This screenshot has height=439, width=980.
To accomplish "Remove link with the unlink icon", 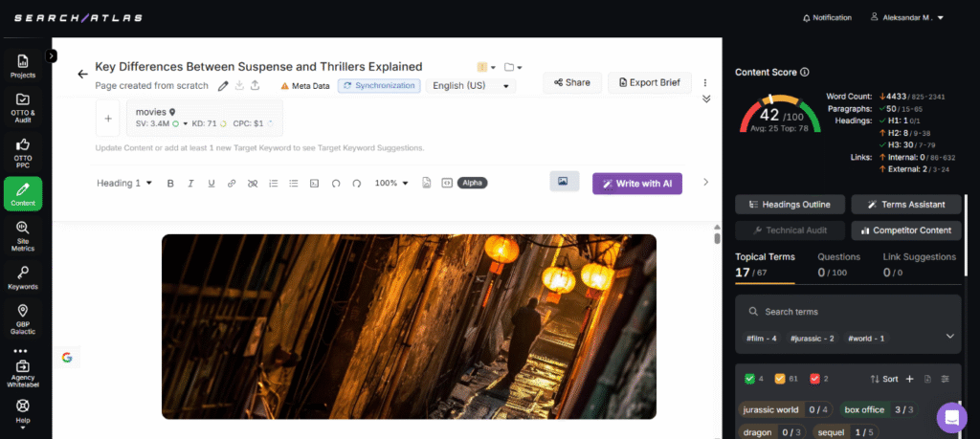I will (x=253, y=183).
